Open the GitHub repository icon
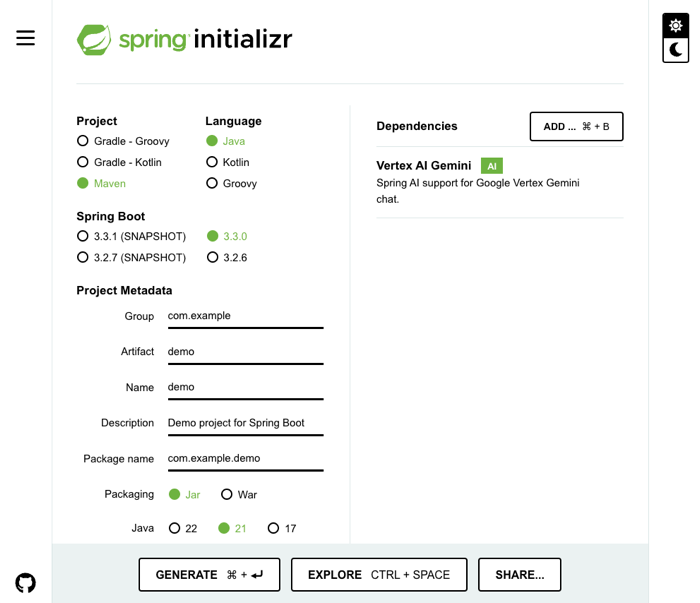The image size is (700, 603). (26, 583)
